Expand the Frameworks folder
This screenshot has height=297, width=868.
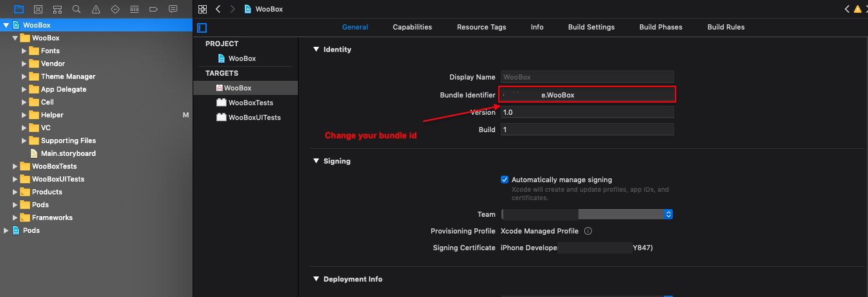[15, 217]
